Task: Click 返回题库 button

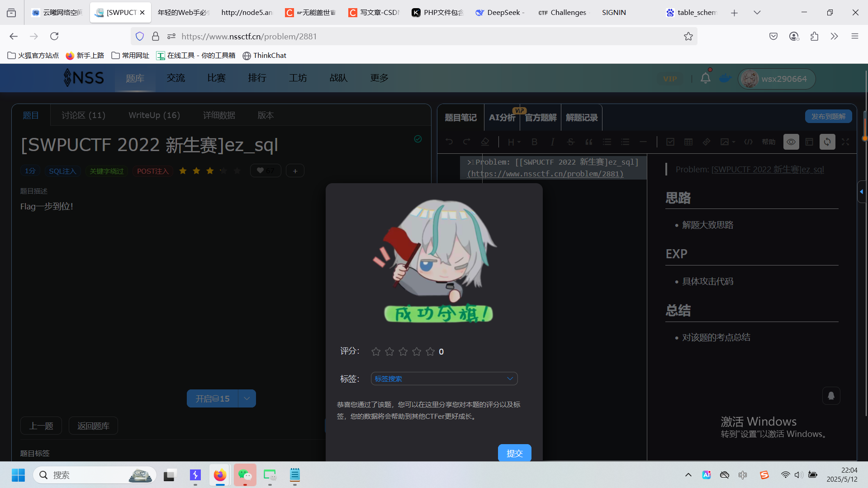Action: click(x=93, y=426)
